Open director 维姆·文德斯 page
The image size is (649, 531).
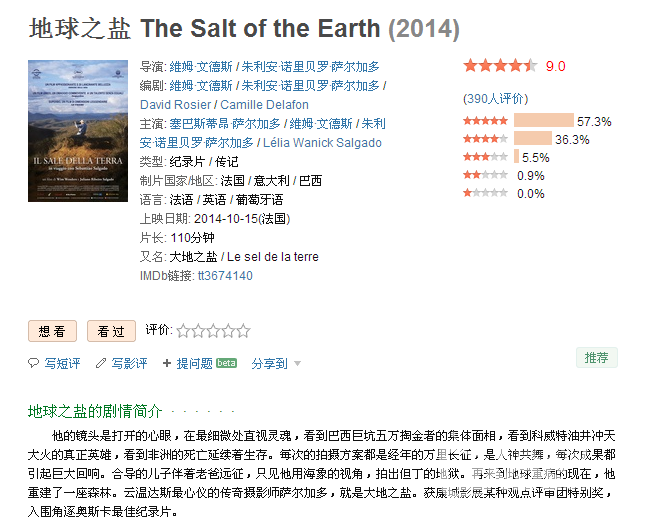click(x=201, y=67)
